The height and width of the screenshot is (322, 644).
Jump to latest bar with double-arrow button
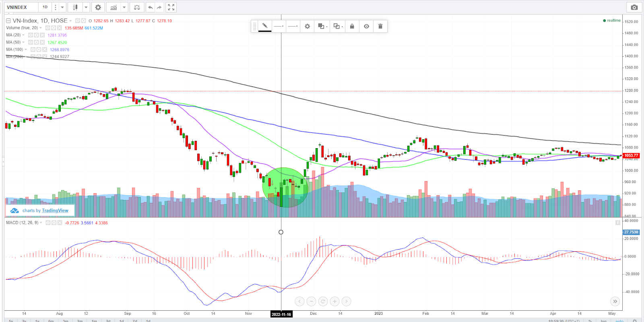coord(615,301)
